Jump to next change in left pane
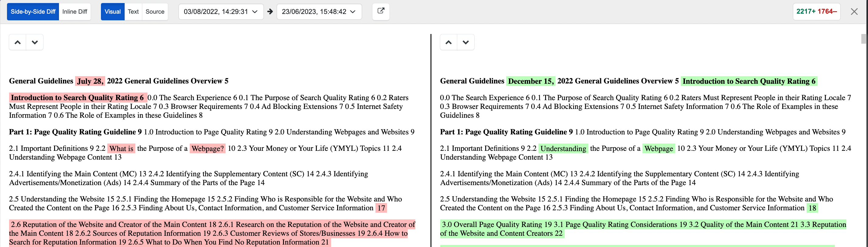 point(35,42)
